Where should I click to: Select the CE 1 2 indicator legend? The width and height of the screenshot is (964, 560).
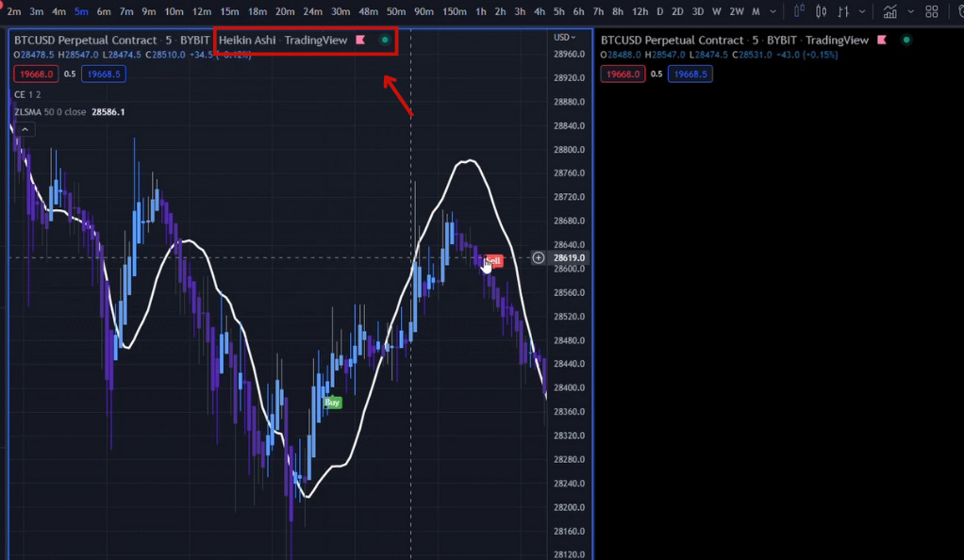[x=27, y=94]
